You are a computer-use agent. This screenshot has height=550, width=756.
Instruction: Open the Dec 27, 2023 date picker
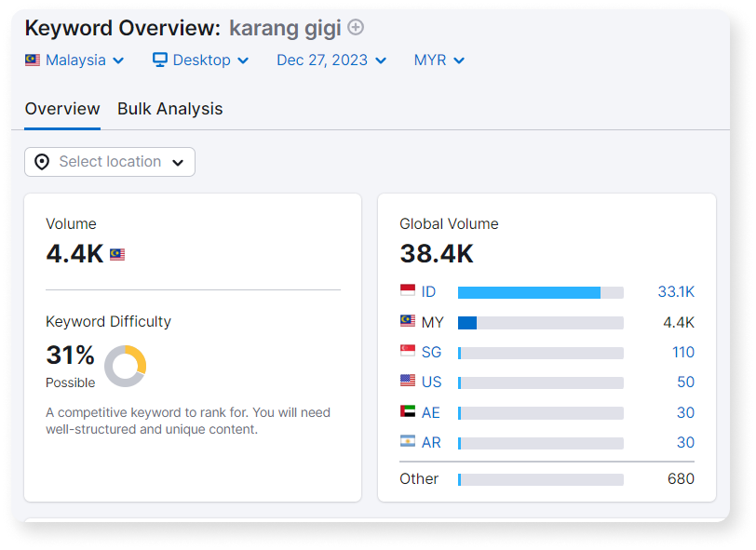point(331,60)
